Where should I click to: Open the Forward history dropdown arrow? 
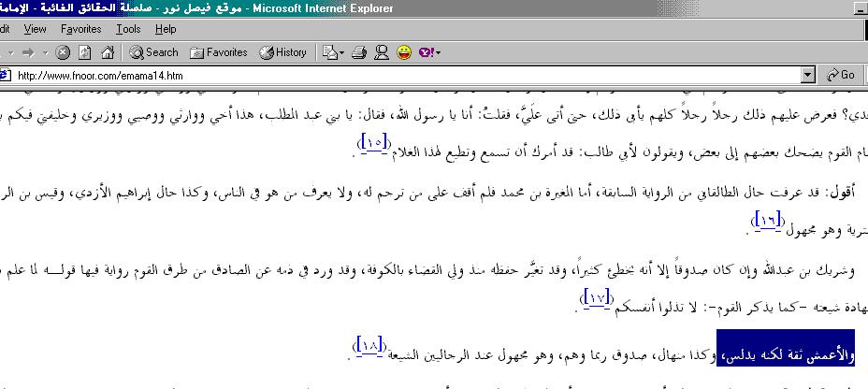46,53
